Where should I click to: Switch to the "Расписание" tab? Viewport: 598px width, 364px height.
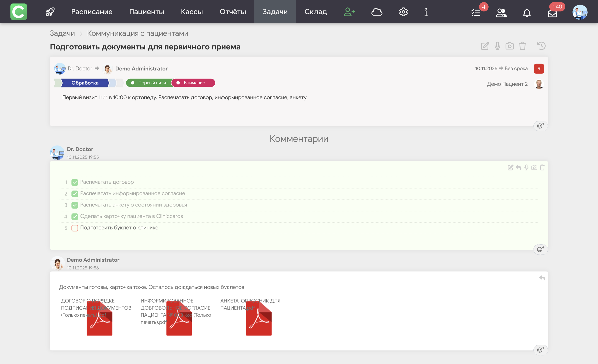92,12
